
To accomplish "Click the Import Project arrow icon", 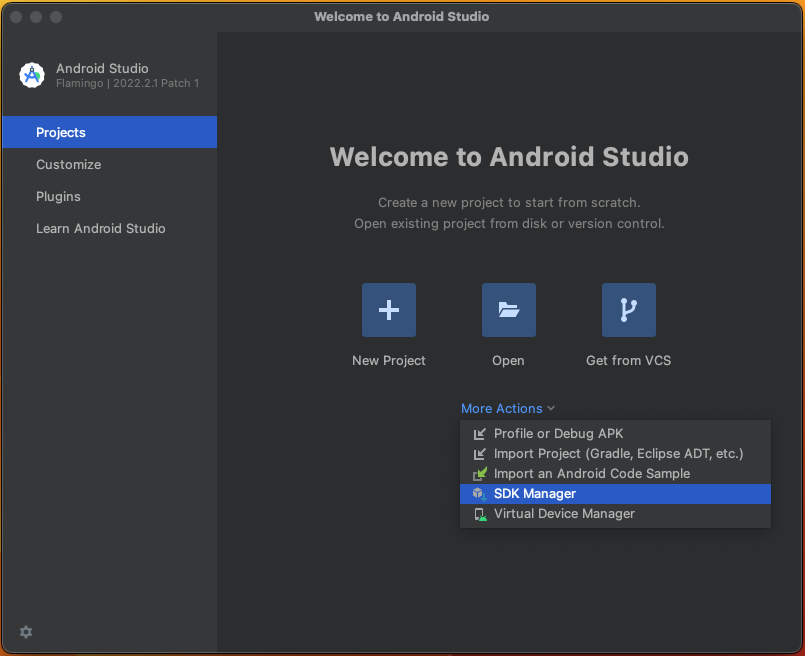I will (x=480, y=454).
